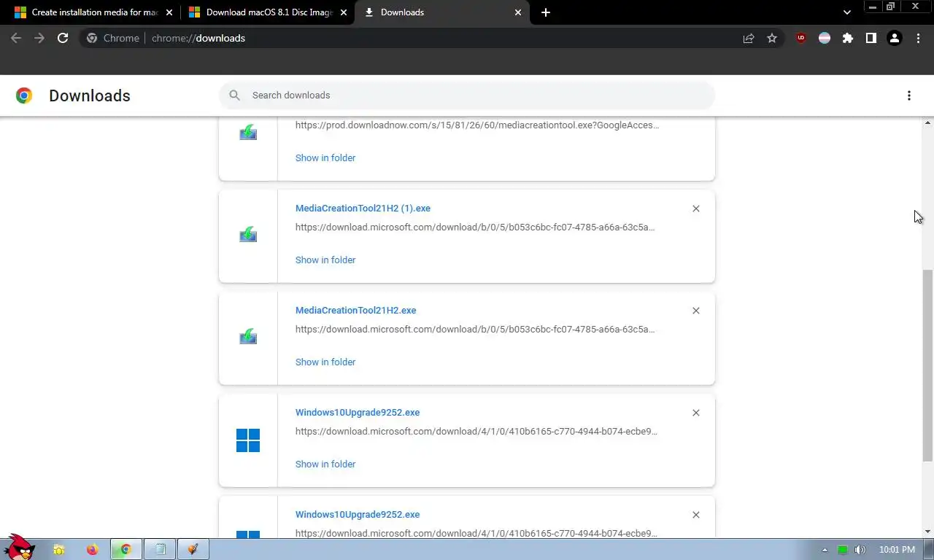Image resolution: width=934 pixels, height=560 pixels.
Task: Open Downloads page more actions menu
Action: (x=909, y=96)
